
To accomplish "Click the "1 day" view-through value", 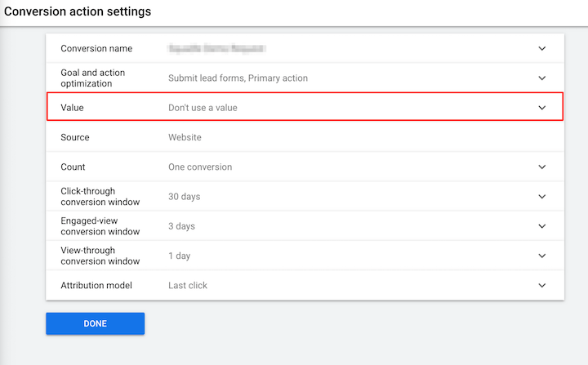I will (x=179, y=256).
